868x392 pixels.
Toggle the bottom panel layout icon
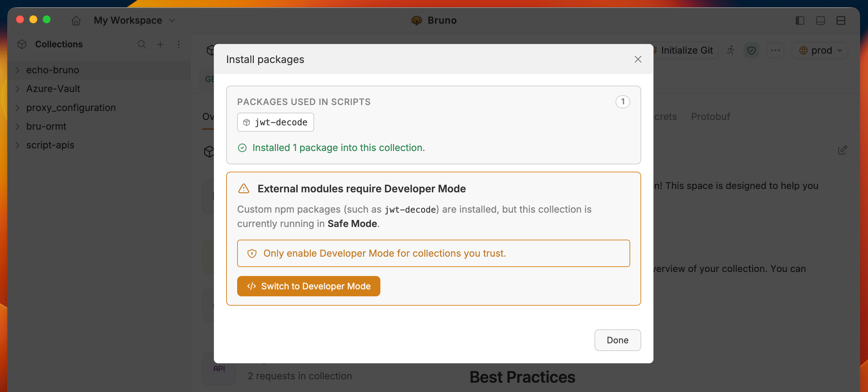820,21
